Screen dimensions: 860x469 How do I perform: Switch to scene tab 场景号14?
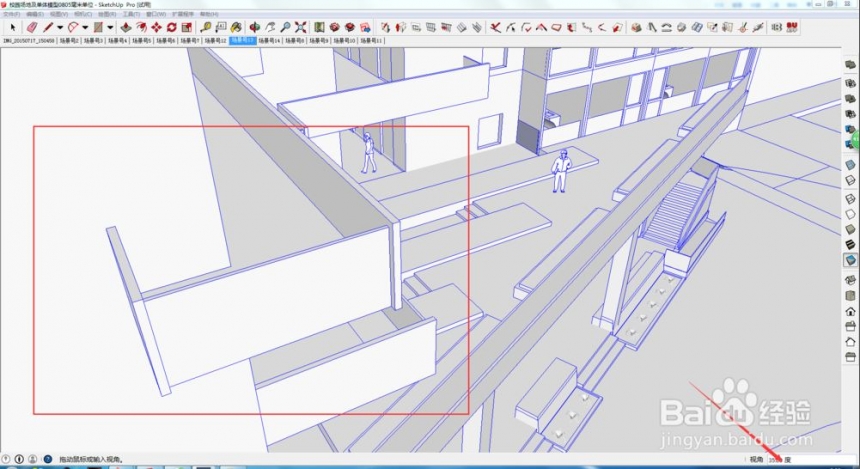tap(269, 41)
